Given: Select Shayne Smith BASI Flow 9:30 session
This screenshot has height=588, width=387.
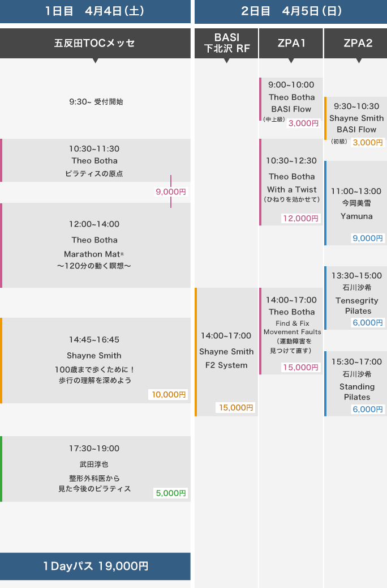Looking at the screenshot, I should [356, 118].
